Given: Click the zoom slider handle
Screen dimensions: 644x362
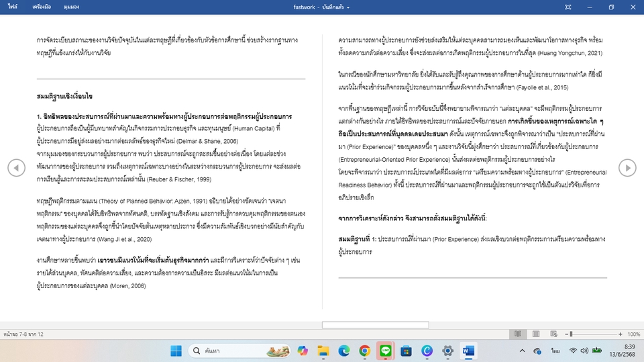Looking at the screenshot, I should coord(571,334).
